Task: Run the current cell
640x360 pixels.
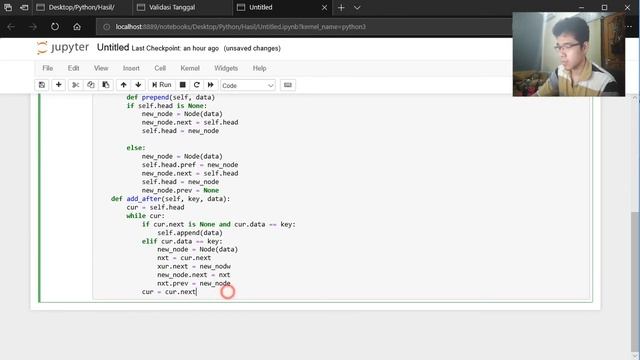Action: pyautogui.click(x=162, y=85)
